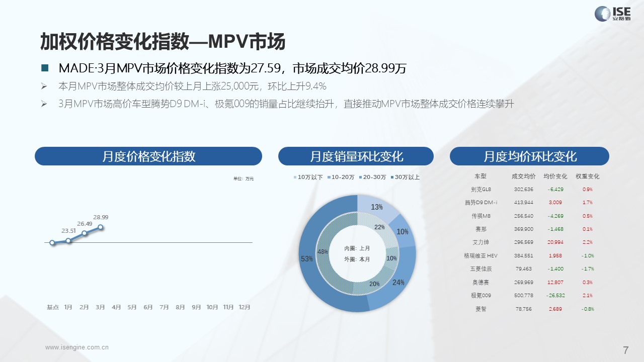Image resolution: width=644 pixels, height=362 pixels.
Task: Click the slide title 加权价格变化指数—MPV市场
Action: tap(163, 41)
